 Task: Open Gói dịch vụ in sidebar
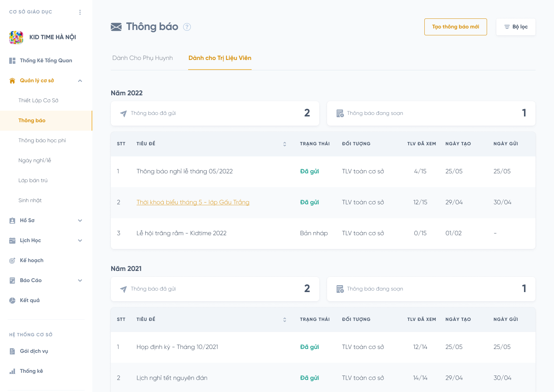[x=34, y=351]
